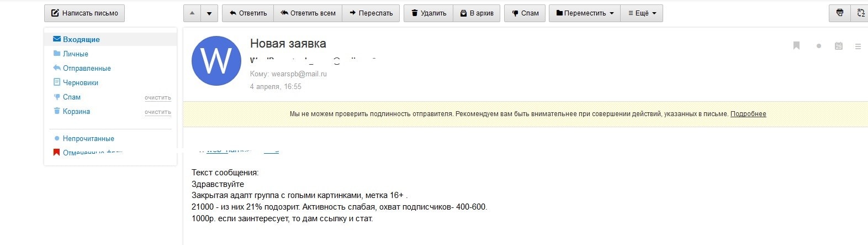Go to the previous message arrow

[192, 13]
